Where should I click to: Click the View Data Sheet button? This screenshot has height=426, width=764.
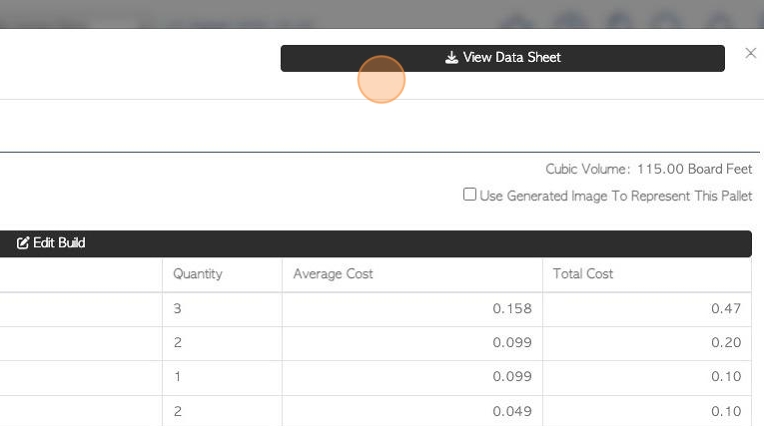click(502, 58)
